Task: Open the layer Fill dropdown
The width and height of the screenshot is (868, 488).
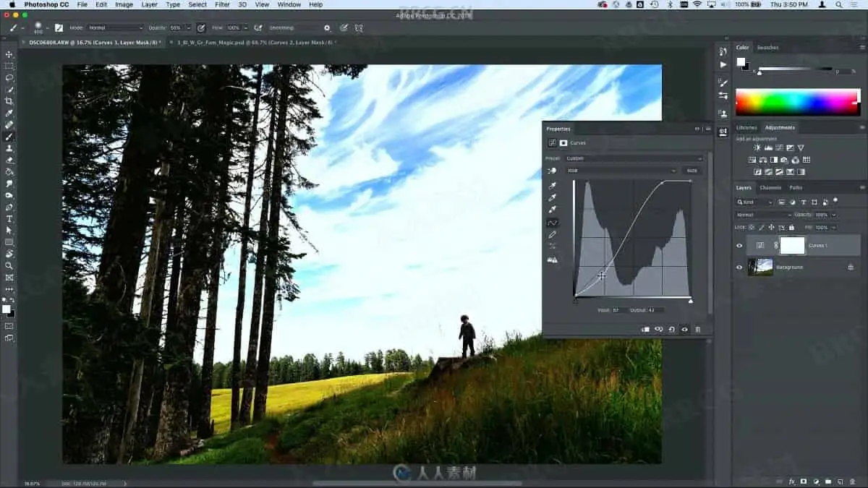Action: click(x=834, y=227)
